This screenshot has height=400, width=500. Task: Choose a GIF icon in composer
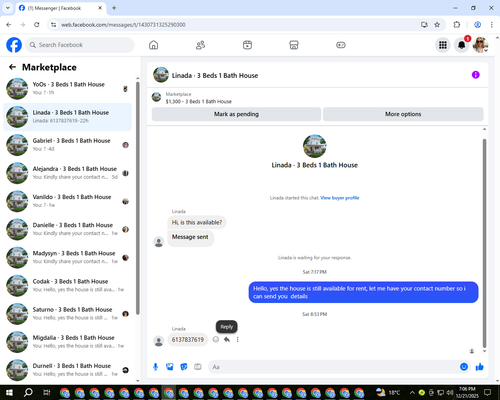[198, 367]
